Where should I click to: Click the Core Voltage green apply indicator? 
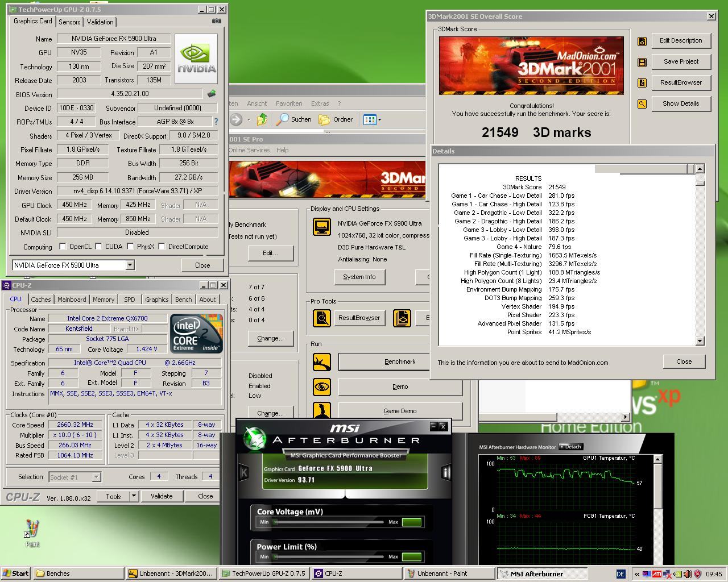tap(411, 522)
